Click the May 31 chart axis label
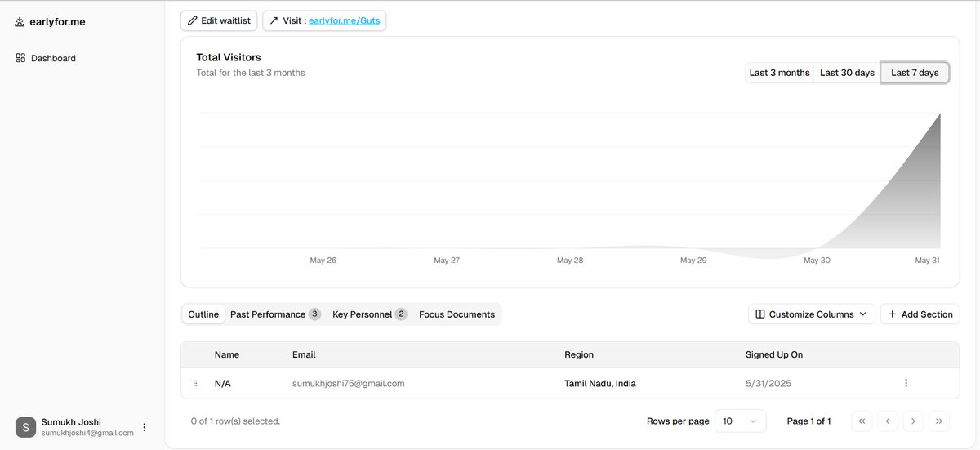The height and width of the screenshot is (450, 980). pyautogui.click(x=928, y=261)
